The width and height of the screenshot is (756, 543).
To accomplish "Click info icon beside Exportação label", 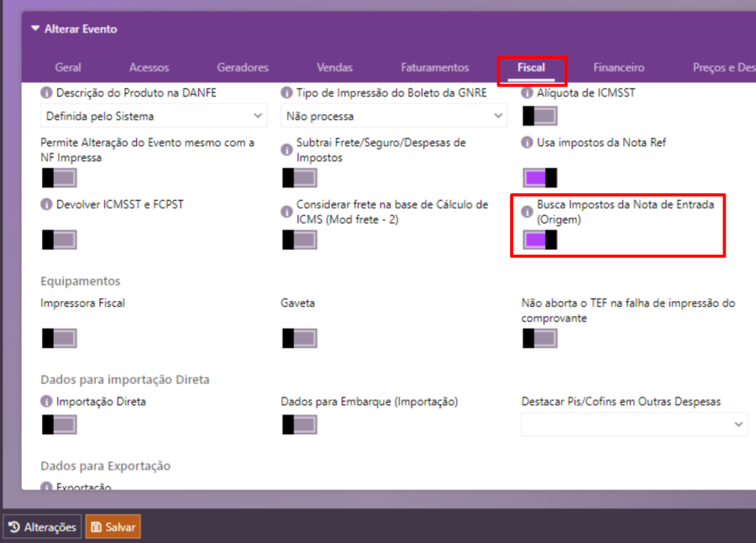I will tap(46, 486).
